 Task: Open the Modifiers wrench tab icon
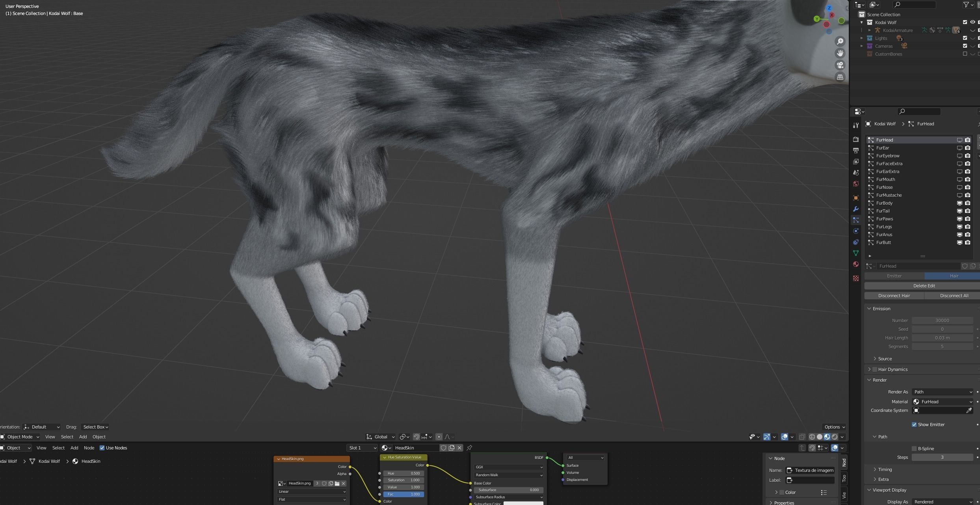click(x=855, y=209)
